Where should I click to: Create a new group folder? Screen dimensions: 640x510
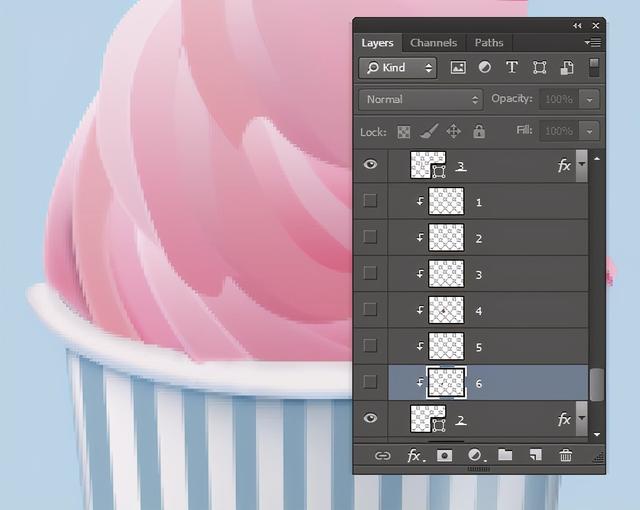(x=505, y=455)
